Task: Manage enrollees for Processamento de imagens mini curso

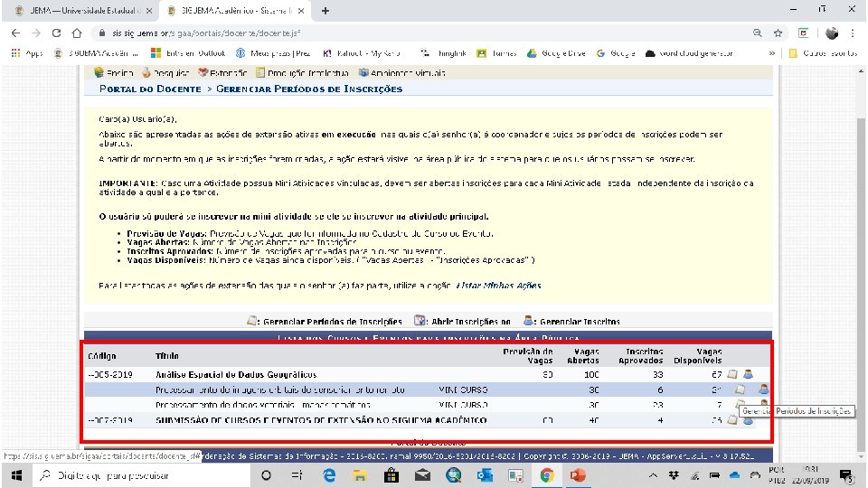Action: coord(763,389)
